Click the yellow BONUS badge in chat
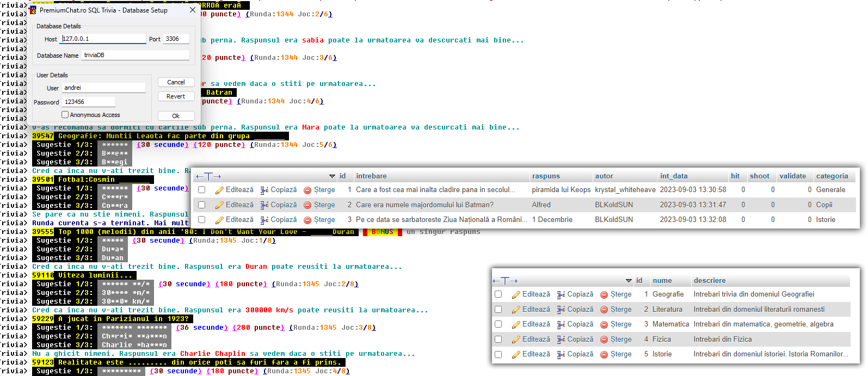Screen dimensions: 868x376 pyautogui.click(x=382, y=232)
